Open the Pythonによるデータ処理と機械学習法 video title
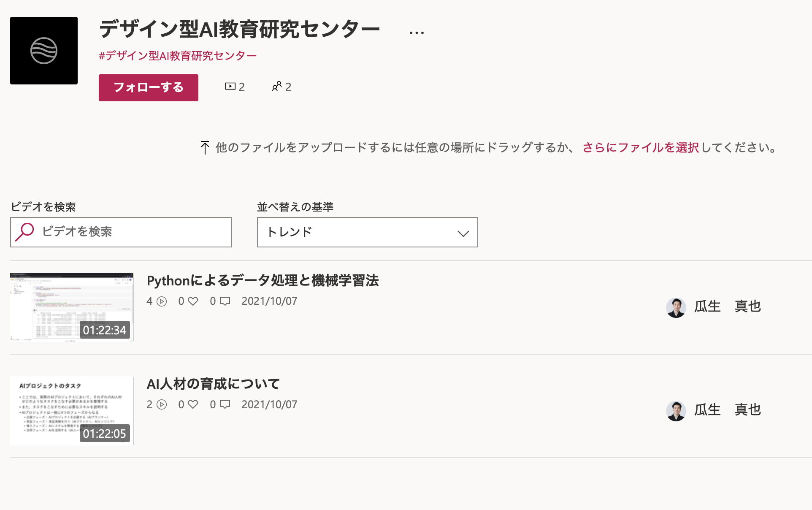This screenshot has height=510, width=812. pyautogui.click(x=263, y=281)
